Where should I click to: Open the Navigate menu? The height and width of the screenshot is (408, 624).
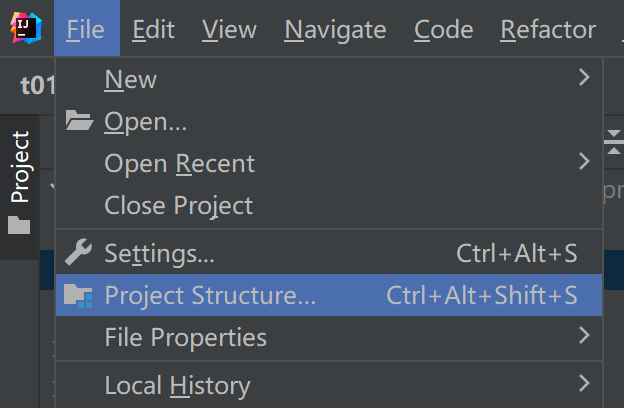(335, 30)
